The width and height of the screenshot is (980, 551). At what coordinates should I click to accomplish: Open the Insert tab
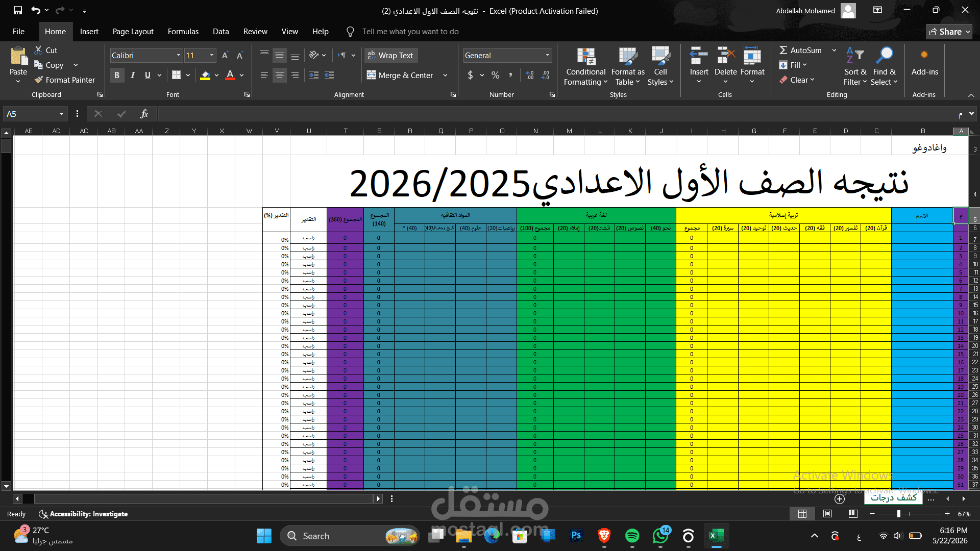pyautogui.click(x=89, y=32)
